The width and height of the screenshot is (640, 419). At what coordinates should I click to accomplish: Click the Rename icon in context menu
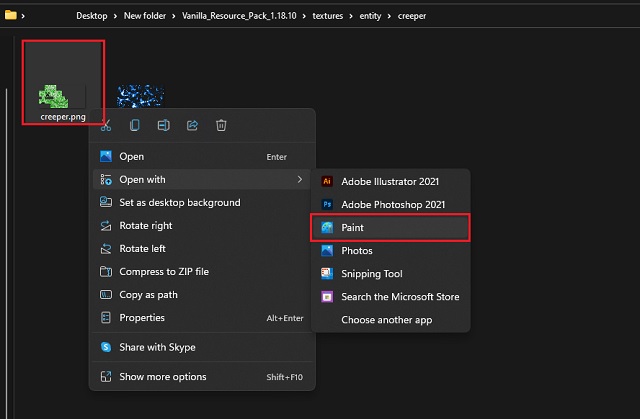point(163,125)
